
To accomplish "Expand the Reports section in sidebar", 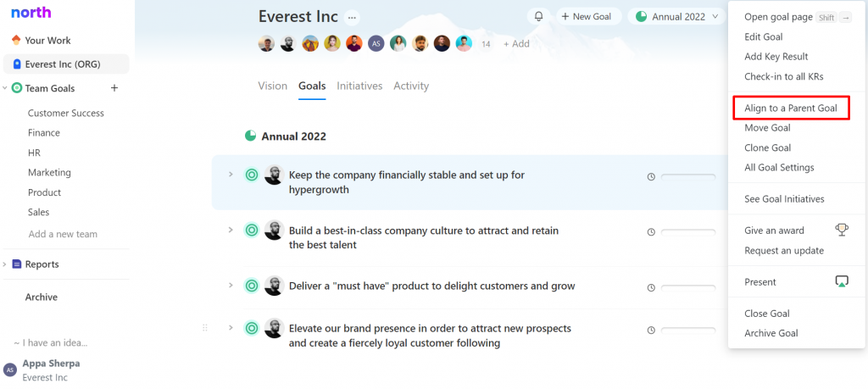I will (4, 264).
